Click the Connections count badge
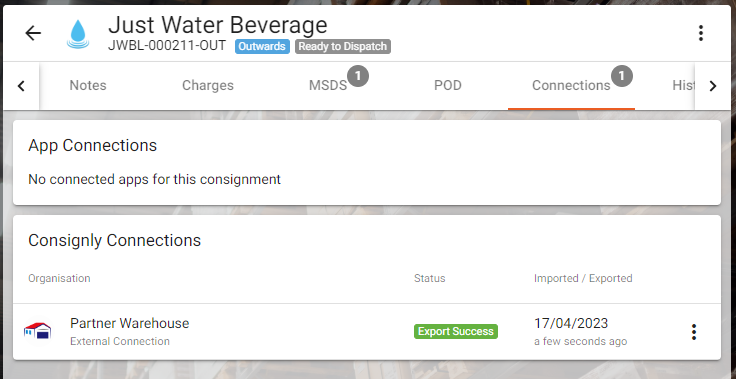This screenshot has height=379, width=736. click(x=622, y=76)
